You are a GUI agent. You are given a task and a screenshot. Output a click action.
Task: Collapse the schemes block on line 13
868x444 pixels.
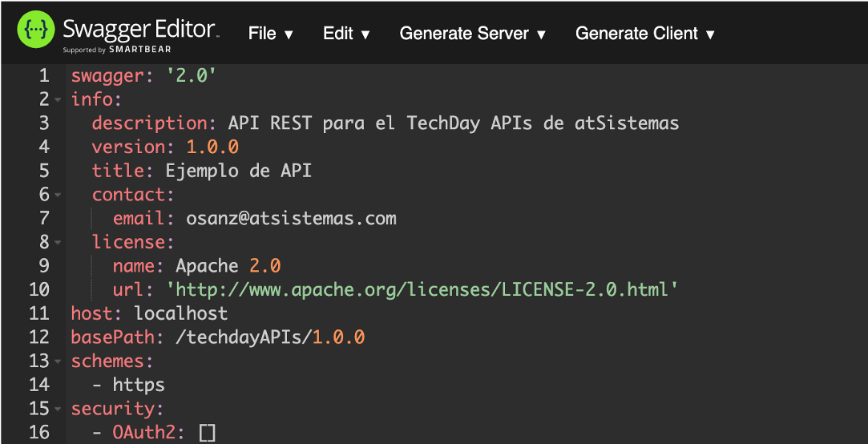(59, 361)
